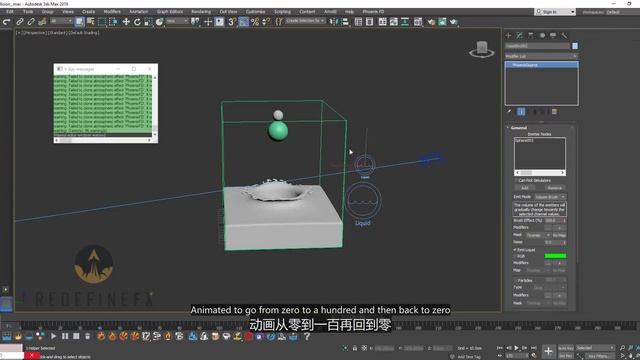Viewport: 640px width, 360px height.
Task: Click the Render Production teapot icon
Action: coord(453,22)
